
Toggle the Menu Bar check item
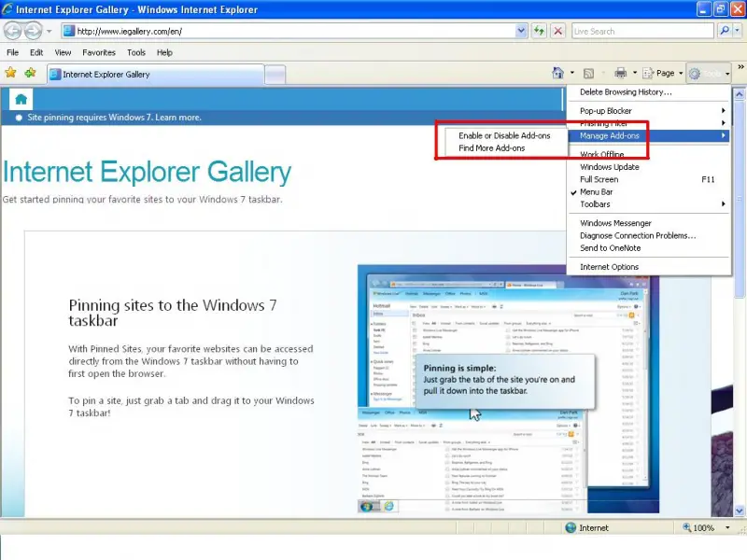coord(649,191)
